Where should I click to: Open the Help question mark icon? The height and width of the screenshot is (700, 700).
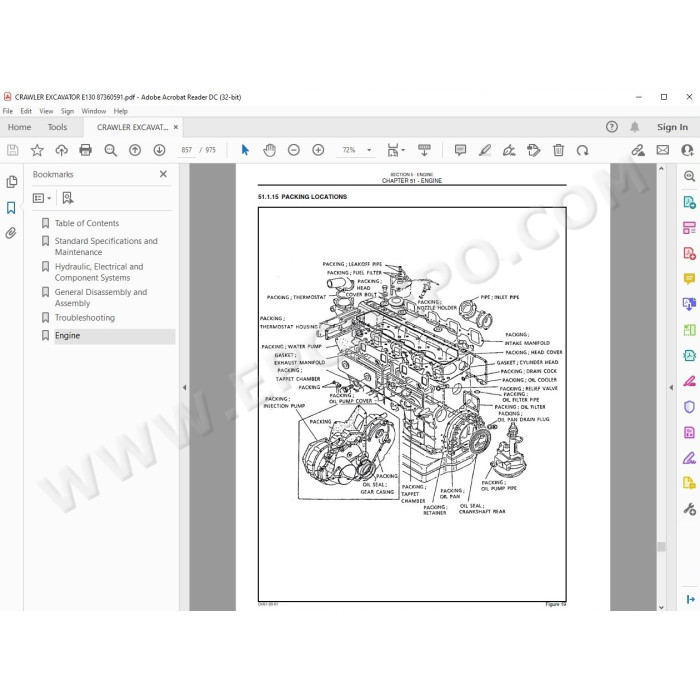(x=612, y=127)
